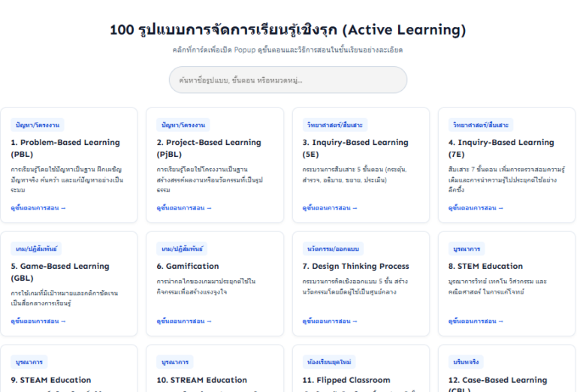The height and width of the screenshot is (392, 577).
Task: Click the Design Thinking card description text
Action: tap(355, 286)
